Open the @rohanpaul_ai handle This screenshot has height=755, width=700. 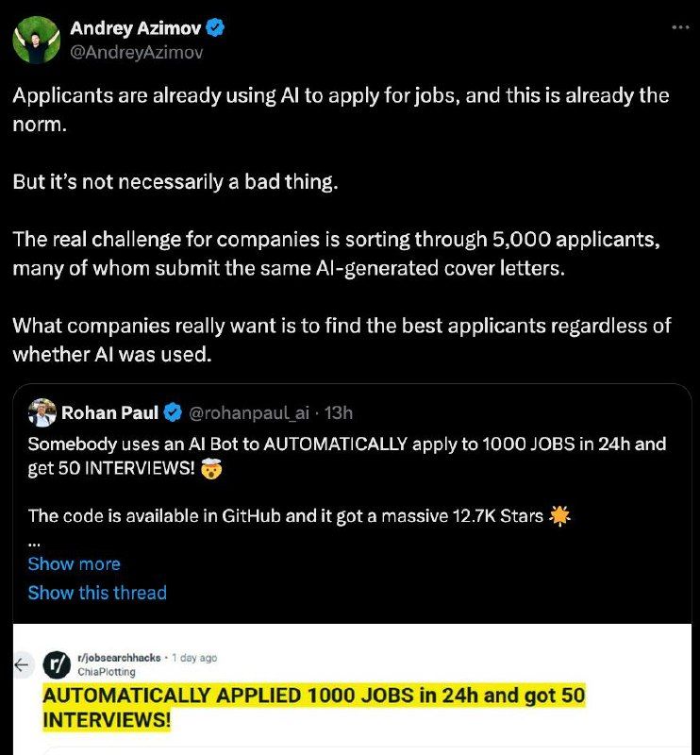(x=249, y=413)
